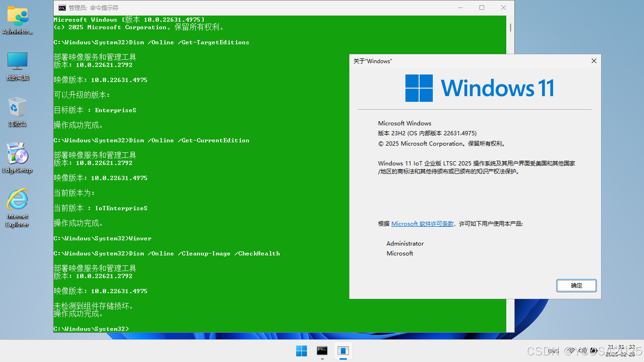Select the Internet Explorer desktop icon
Viewport: 644px width, 362px height.
(x=17, y=208)
